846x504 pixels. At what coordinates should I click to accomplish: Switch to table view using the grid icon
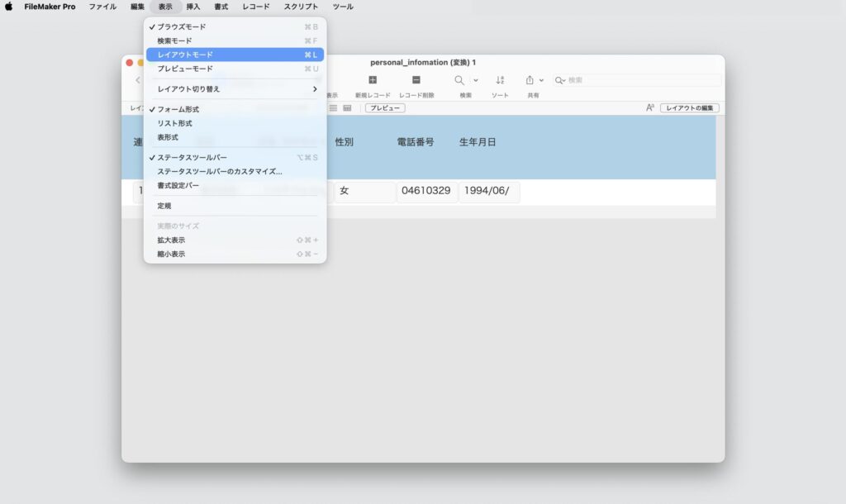coord(347,108)
